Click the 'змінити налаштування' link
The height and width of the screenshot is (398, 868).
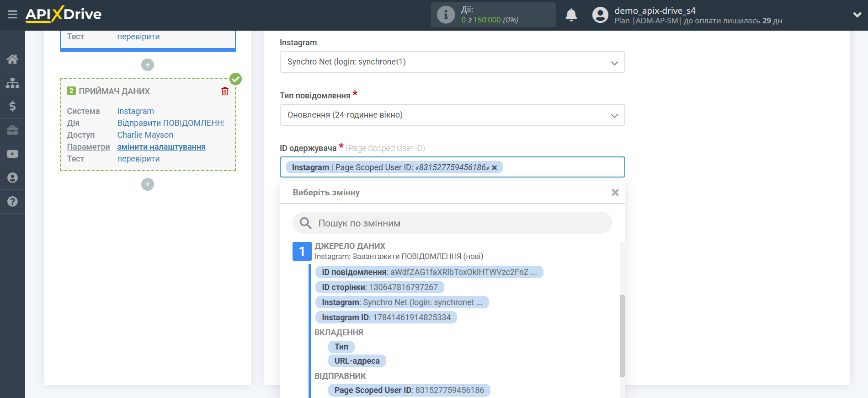(x=161, y=147)
